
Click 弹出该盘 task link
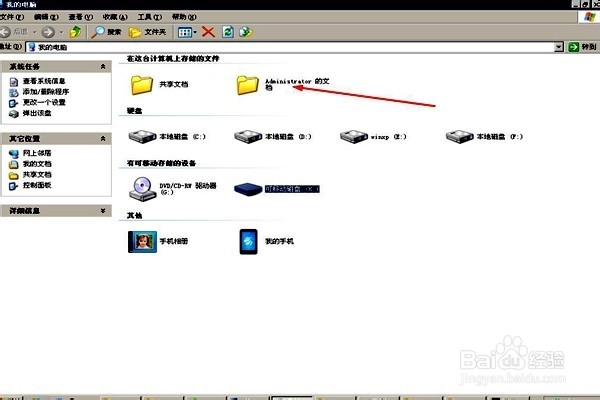37,113
